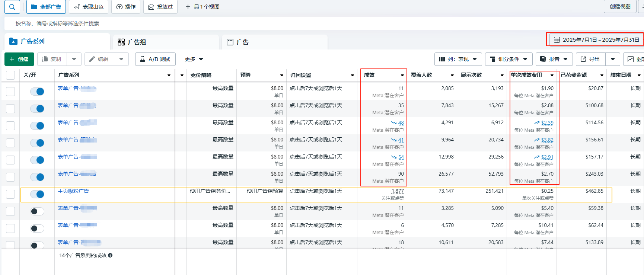Switch to the 操作 view

(126, 7)
